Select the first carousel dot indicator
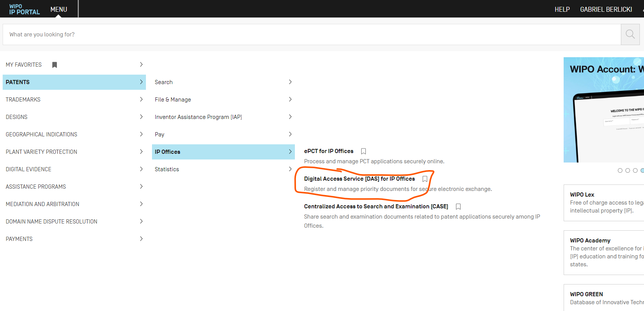The height and width of the screenshot is (311, 644). pos(620,170)
